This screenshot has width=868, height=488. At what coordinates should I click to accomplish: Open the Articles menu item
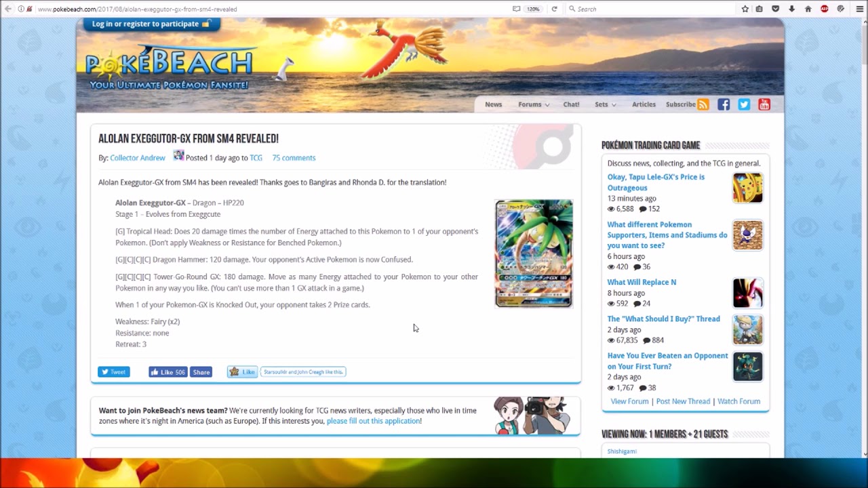coord(644,104)
